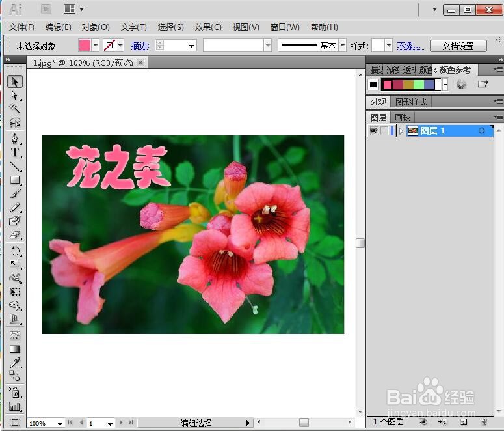Launch Adobe Bridge from the Br icon
Image resolution: width=504 pixels, height=431 pixels.
(46, 9)
